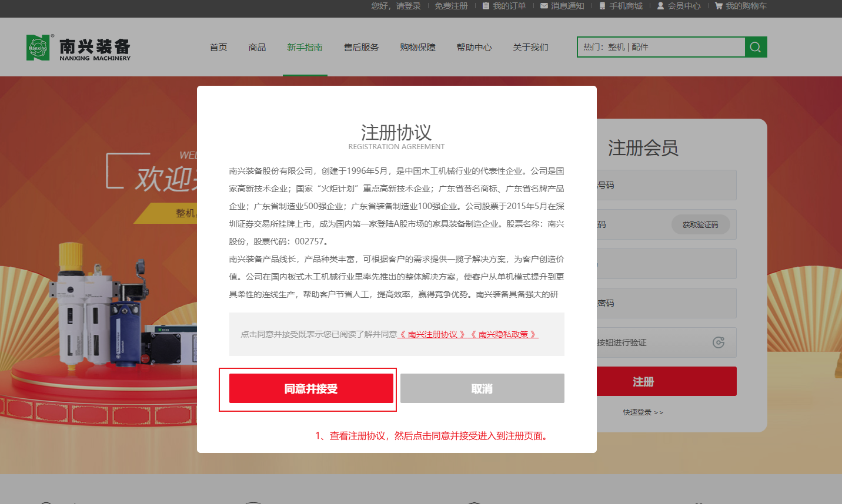
Task: Open 商品 navigation item
Action: [x=257, y=47]
